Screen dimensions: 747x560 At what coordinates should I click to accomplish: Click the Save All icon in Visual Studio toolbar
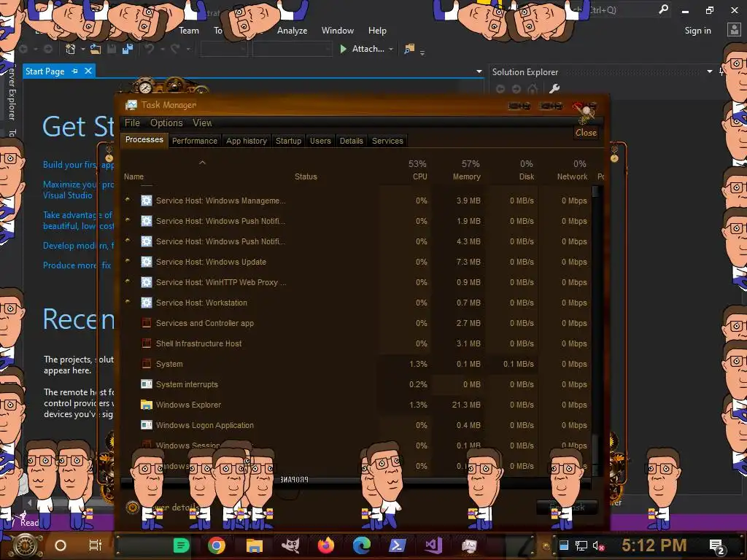[x=127, y=49]
